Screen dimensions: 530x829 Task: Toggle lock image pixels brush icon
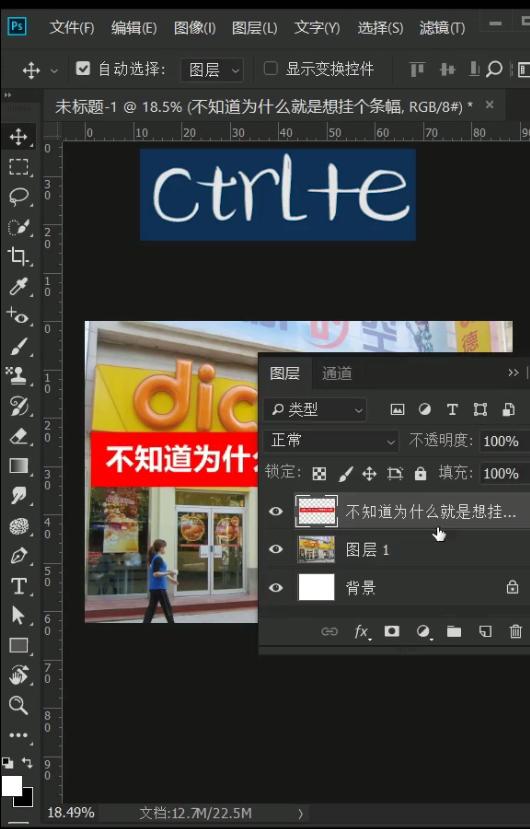(345, 474)
